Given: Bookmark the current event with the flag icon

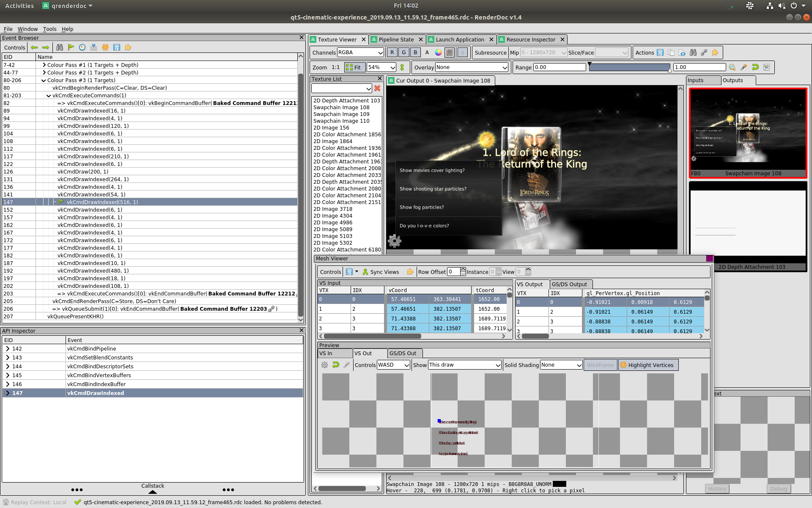Looking at the screenshot, I should (x=71, y=47).
